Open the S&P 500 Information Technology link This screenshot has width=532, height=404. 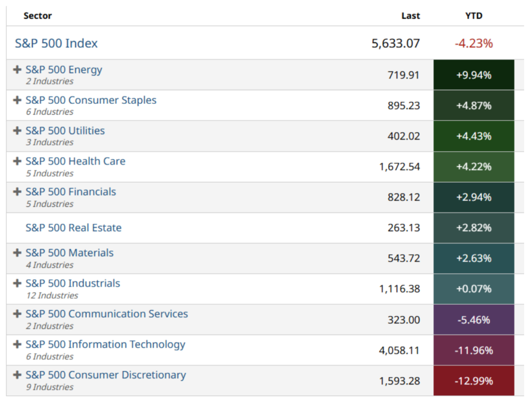(105, 345)
